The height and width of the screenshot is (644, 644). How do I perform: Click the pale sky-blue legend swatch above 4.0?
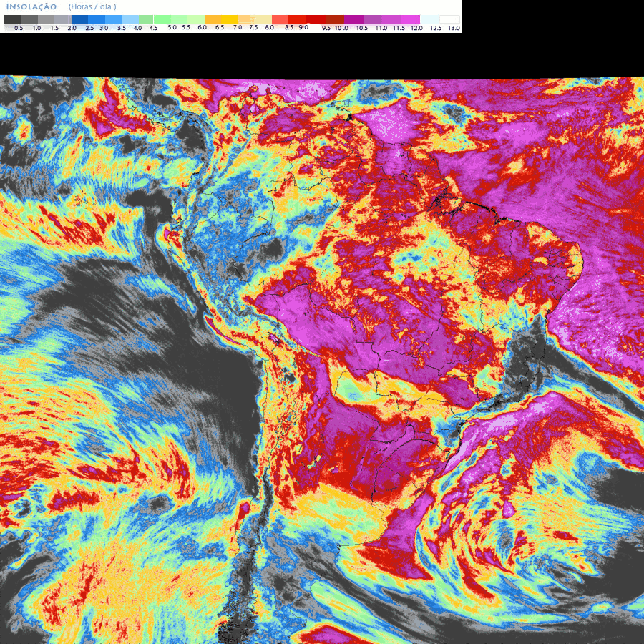pos(130,19)
